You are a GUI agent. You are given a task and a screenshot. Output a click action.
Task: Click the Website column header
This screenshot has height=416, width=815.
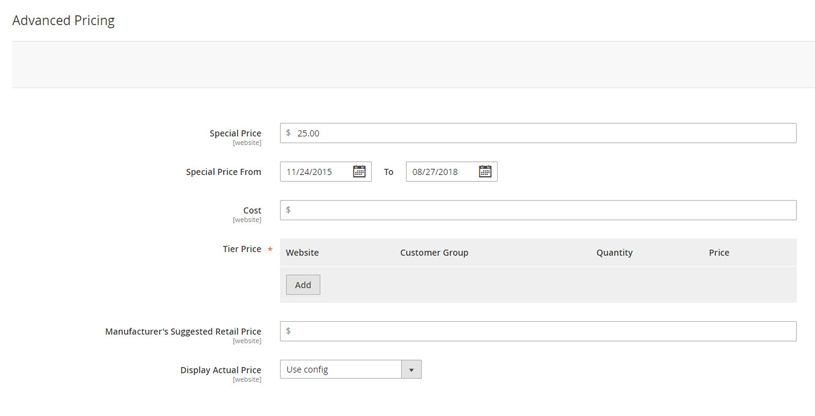(x=302, y=253)
